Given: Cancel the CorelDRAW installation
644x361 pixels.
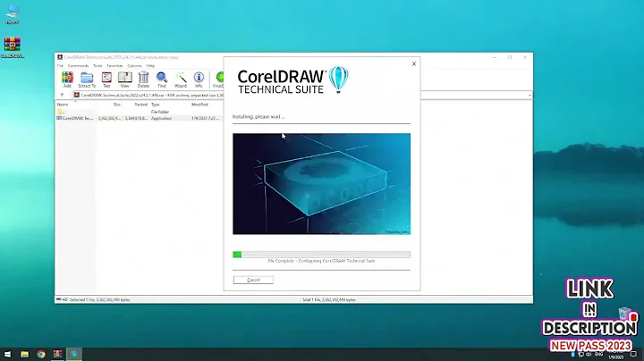Looking at the screenshot, I should click(x=253, y=280).
